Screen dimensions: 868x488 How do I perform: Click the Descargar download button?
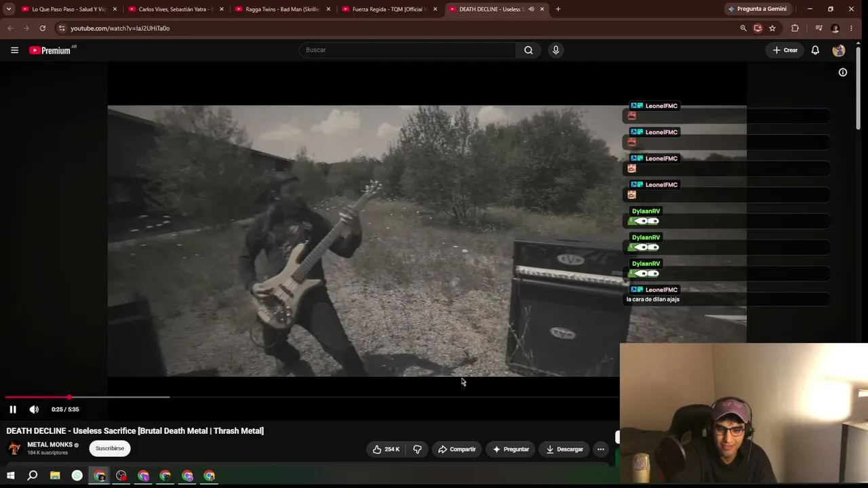pos(565,449)
